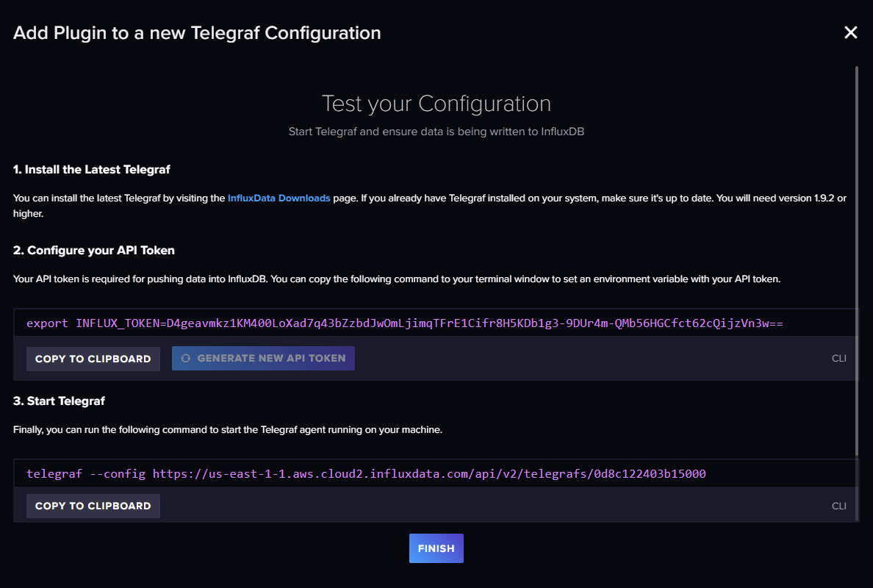Select the "1. Install the Latest Telegraf" heading
The width and height of the screenshot is (873, 588).
(x=92, y=170)
